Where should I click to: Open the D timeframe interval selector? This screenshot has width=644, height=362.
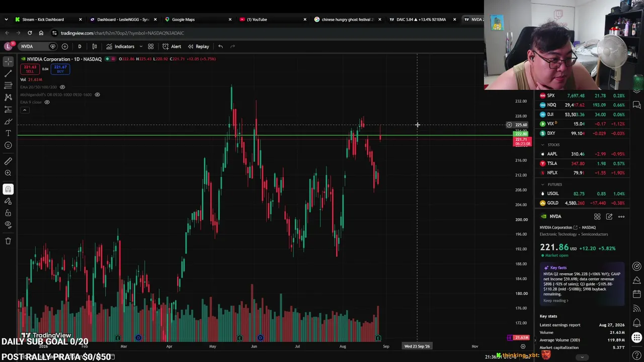tap(79, 46)
